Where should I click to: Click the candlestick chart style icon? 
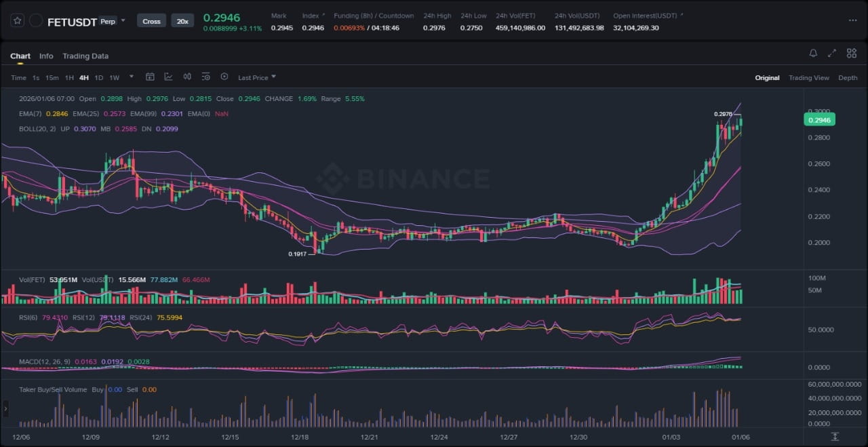point(187,77)
